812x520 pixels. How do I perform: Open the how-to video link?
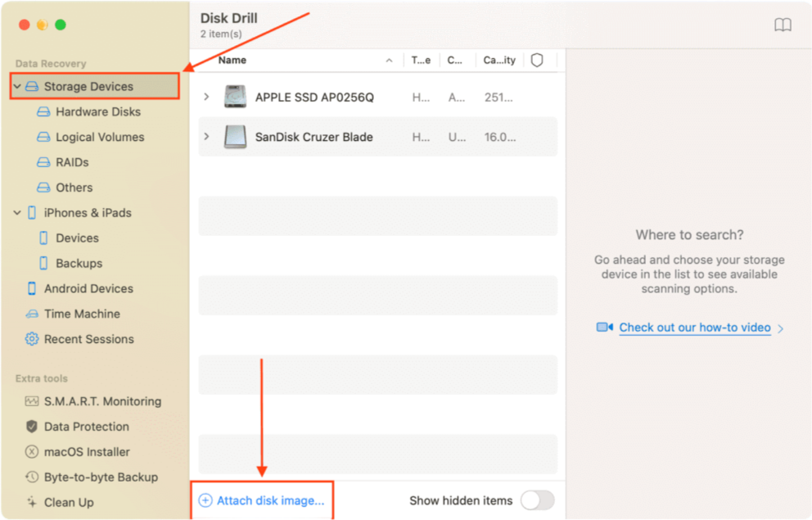(x=693, y=327)
